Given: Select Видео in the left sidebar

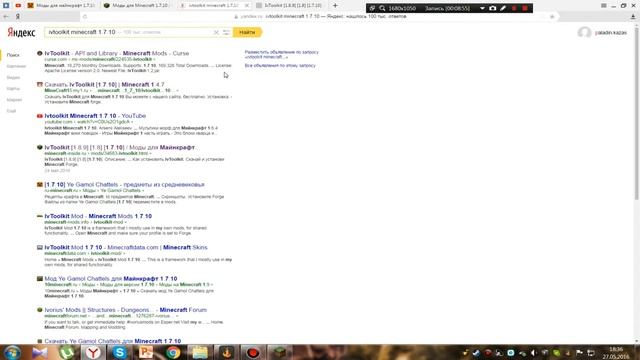Looking at the screenshot, I should point(13,77).
